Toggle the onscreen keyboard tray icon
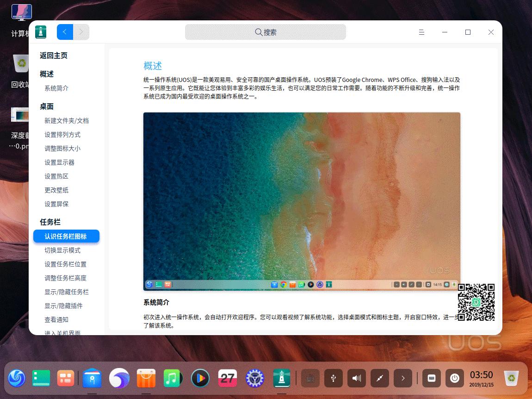The width and height of the screenshot is (532, 399). coord(432,378)
